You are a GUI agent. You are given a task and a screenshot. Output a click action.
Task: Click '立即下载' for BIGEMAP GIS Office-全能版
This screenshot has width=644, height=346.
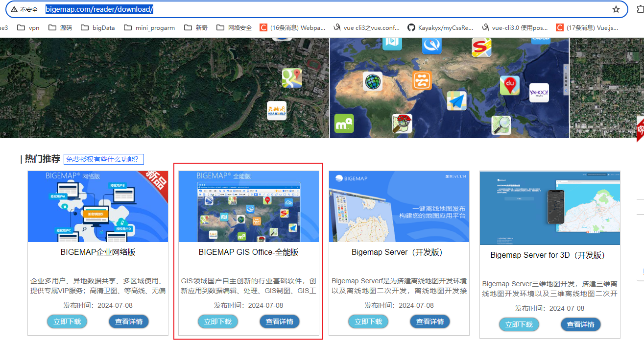point(218,322)
